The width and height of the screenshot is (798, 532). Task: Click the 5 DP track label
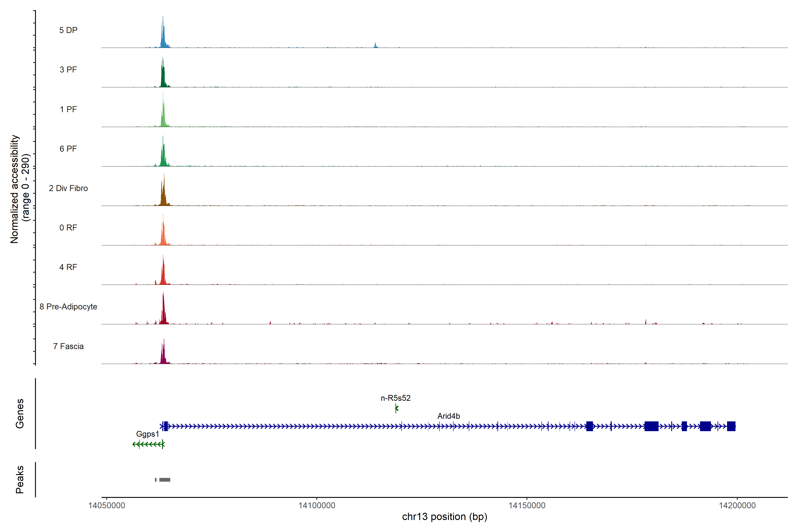click(68, 30)
